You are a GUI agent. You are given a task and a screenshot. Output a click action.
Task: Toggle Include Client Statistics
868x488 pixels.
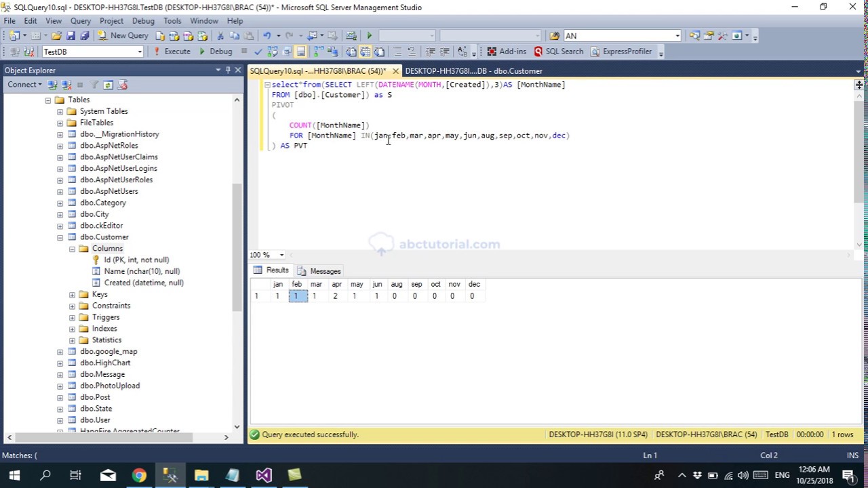tap(332, 52)
